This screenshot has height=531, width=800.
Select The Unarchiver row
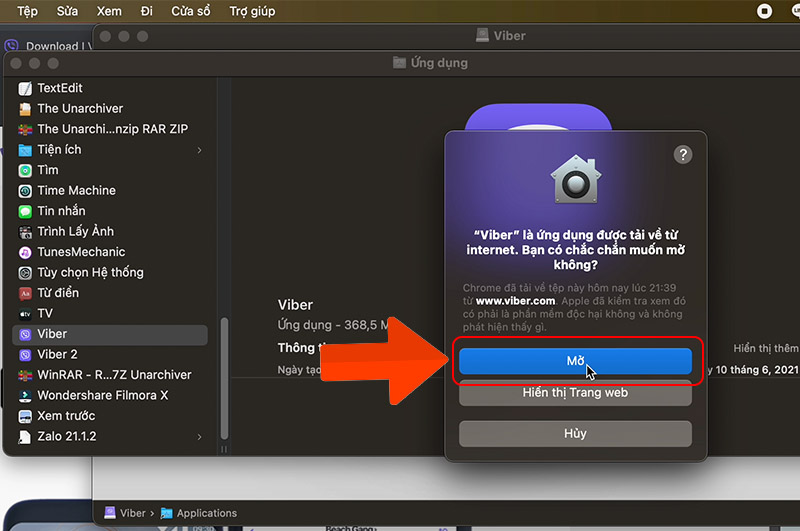click(110, 109)
